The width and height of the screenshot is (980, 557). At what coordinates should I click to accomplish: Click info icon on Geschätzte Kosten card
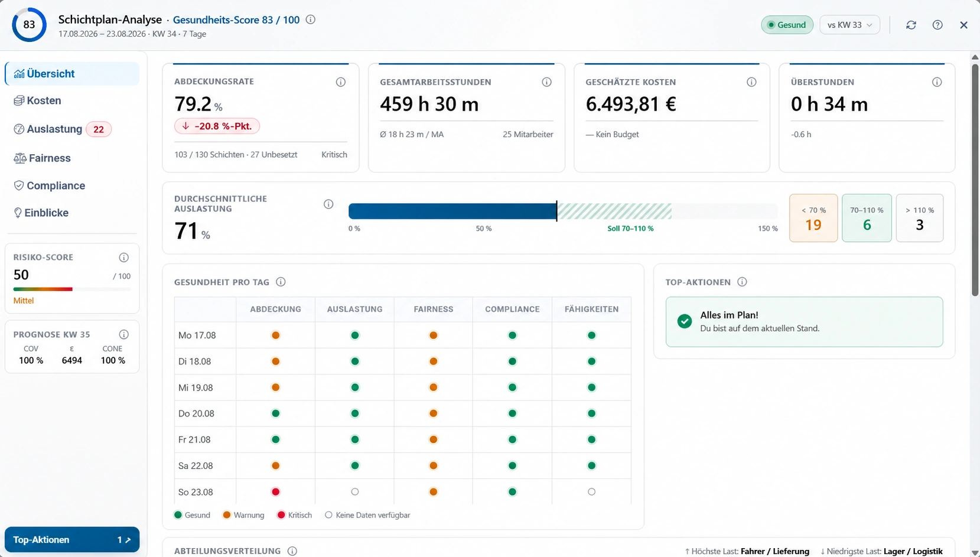751,82
